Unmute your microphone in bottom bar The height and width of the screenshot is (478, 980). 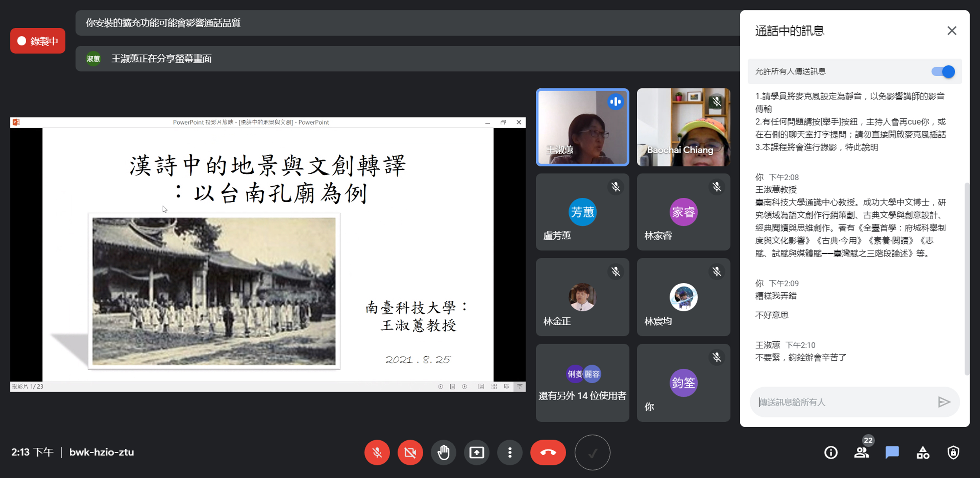coord(377,452)
